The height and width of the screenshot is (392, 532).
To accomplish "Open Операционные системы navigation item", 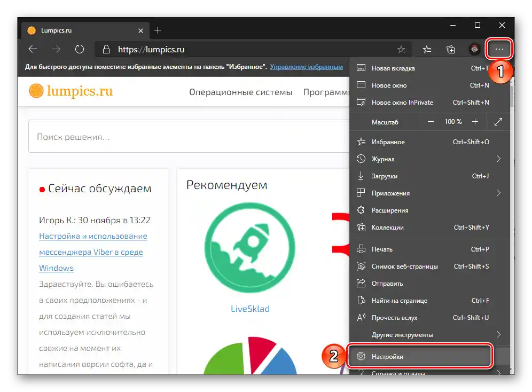I will pyautogui.click(x=240, y=92).
